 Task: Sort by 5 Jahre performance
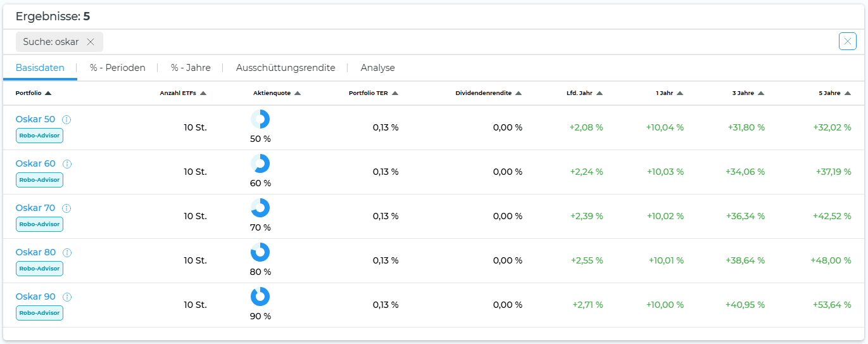(834, 93)
